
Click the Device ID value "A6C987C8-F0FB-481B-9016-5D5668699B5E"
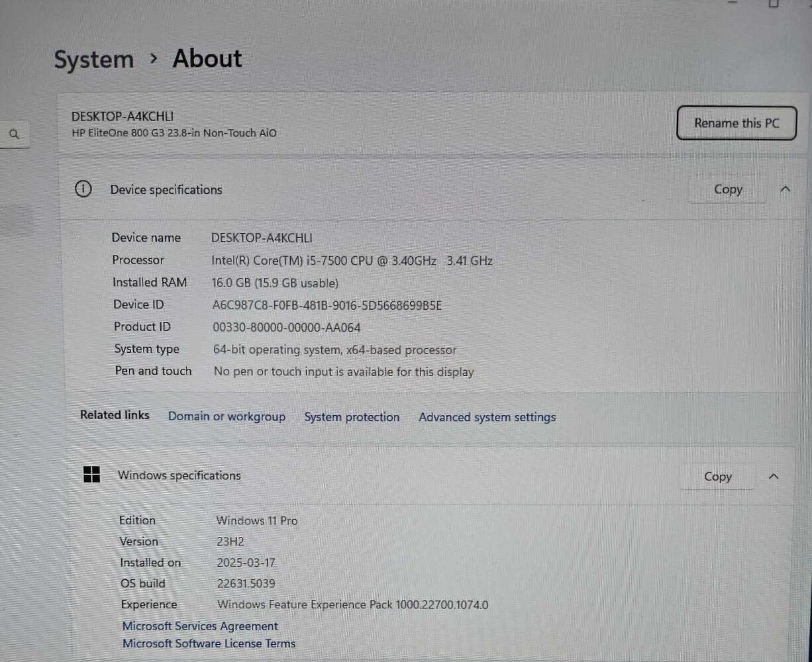tap(327, 305)
